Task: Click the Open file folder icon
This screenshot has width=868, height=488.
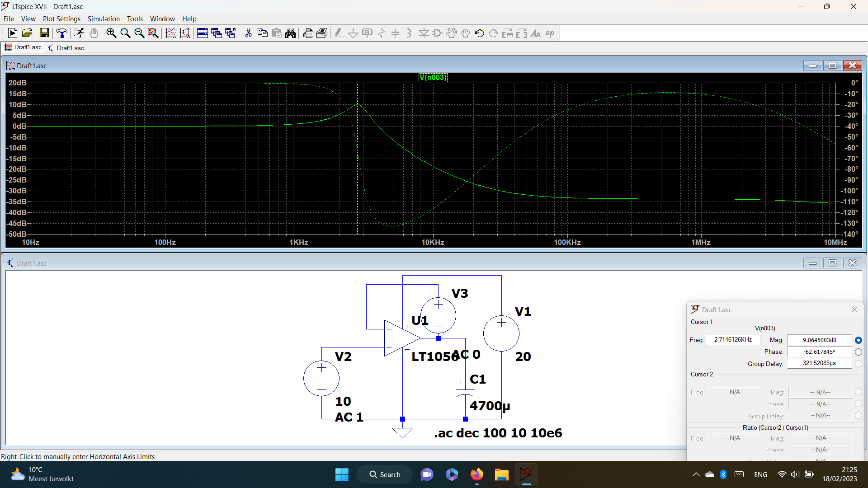Action: tap(27, 33)
